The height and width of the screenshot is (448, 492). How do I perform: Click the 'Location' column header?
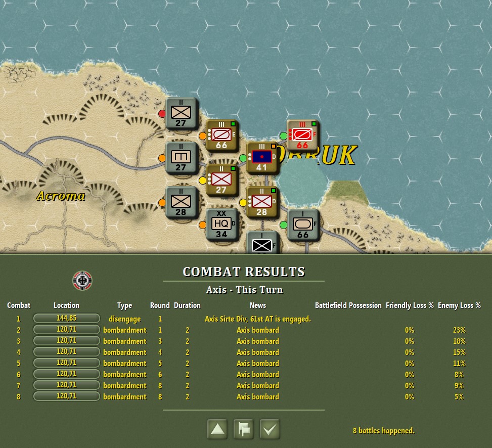coord(67,305)
